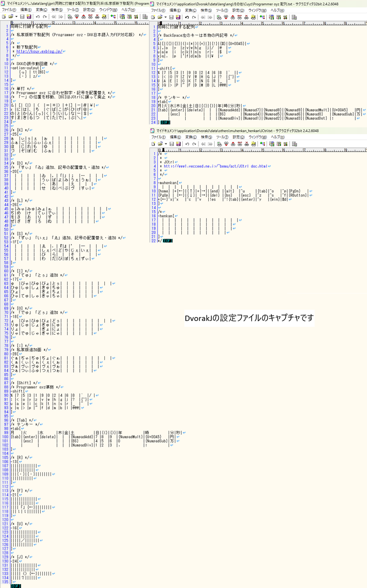Open 検索(S) menu in 私家版新下駄配列 window
The width and height of the screenshot is (367, 588).
[57, 9]
